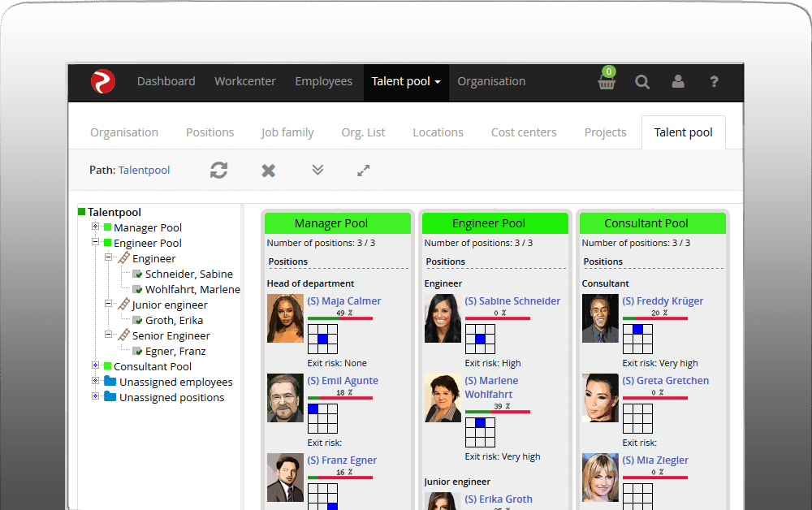The height and width of the screenshot is (510, 812).
Task: Switch to the Positions tab
Action: click(209, 132)
